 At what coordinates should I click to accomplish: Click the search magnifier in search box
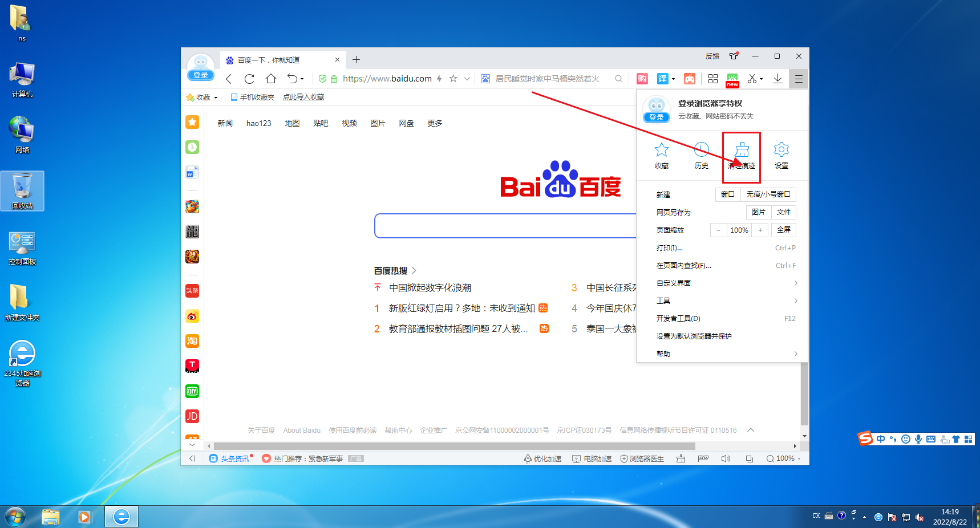618,79
